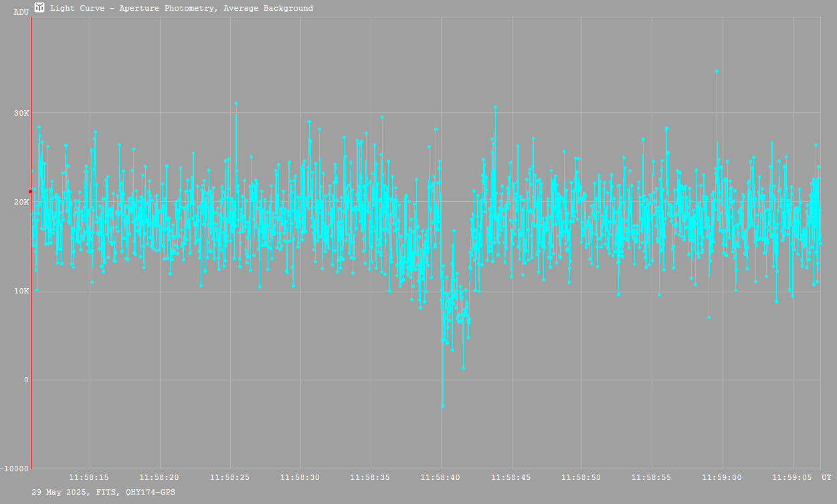The image size is (837, 504).
Task: Click the UT time unit label
Action: pos(826,477)
